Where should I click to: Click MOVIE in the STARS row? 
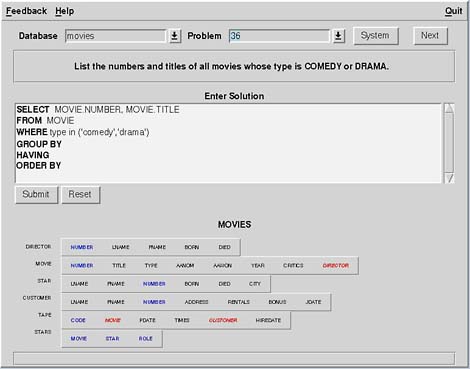pos(79,339)
